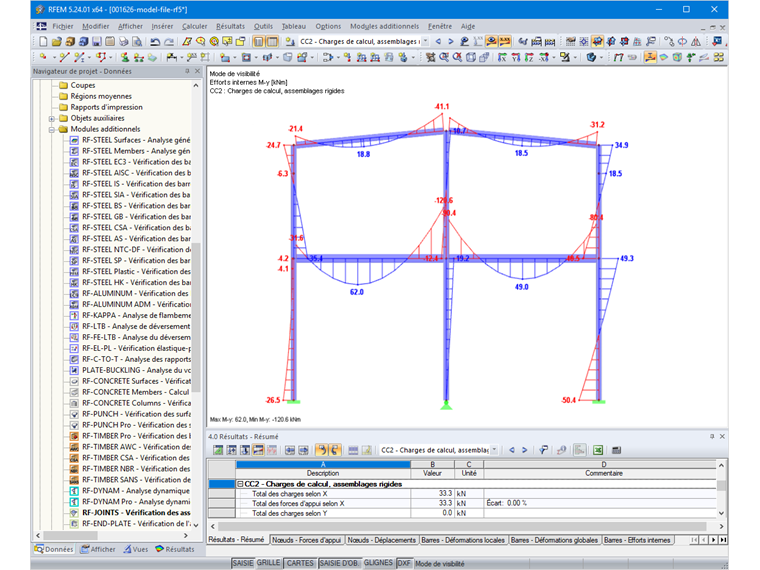Toggle SAISIE snap in status bar
The image size is (760, 570).
(243, 563)
